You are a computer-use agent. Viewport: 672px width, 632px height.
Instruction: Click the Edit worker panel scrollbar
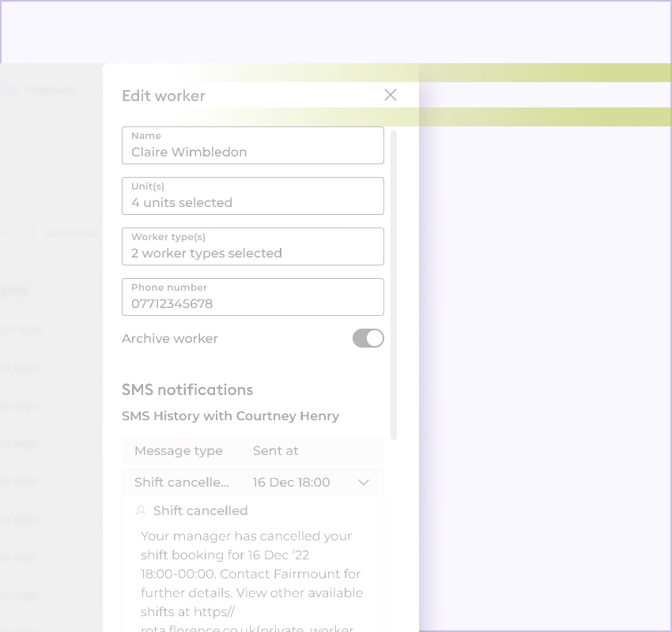point(394,285)
